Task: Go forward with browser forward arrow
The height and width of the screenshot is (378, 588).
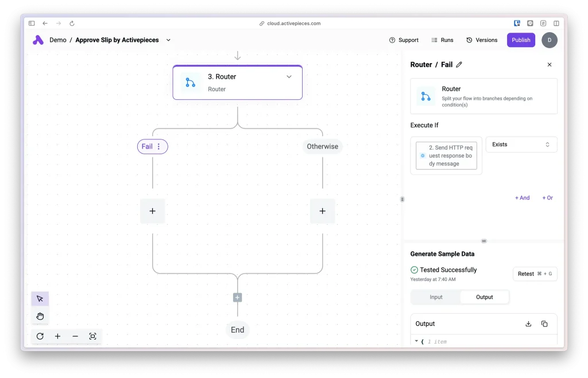Action: click(x=59, y=23)
